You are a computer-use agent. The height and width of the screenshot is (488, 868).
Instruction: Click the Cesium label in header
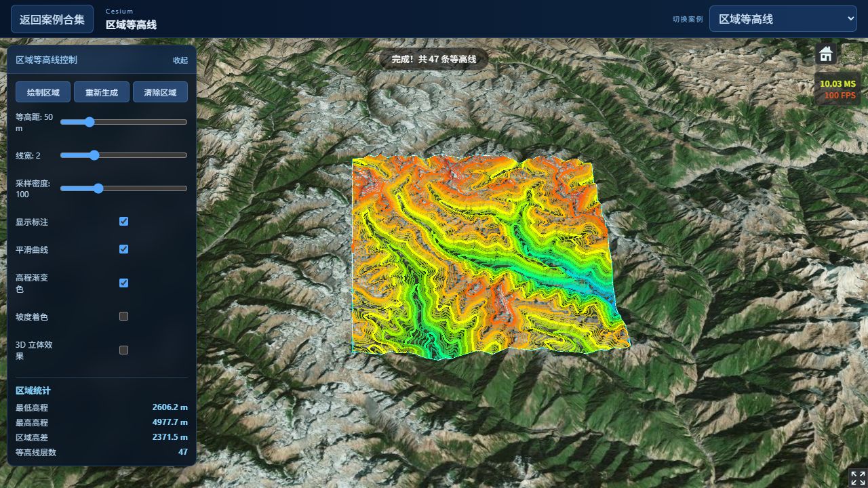click(119, 12)
